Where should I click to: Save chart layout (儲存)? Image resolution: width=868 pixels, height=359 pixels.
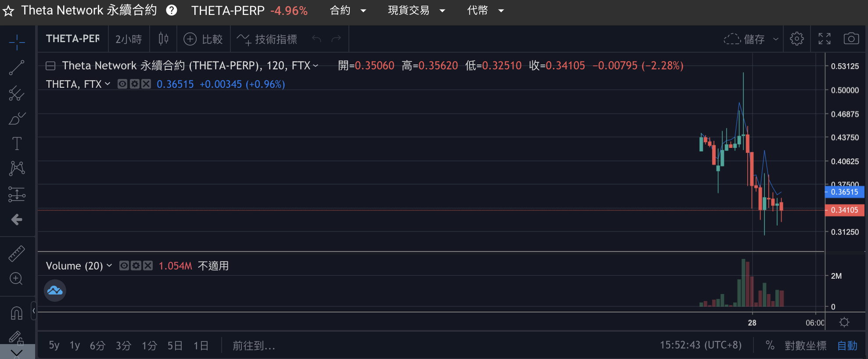(744, 39)
